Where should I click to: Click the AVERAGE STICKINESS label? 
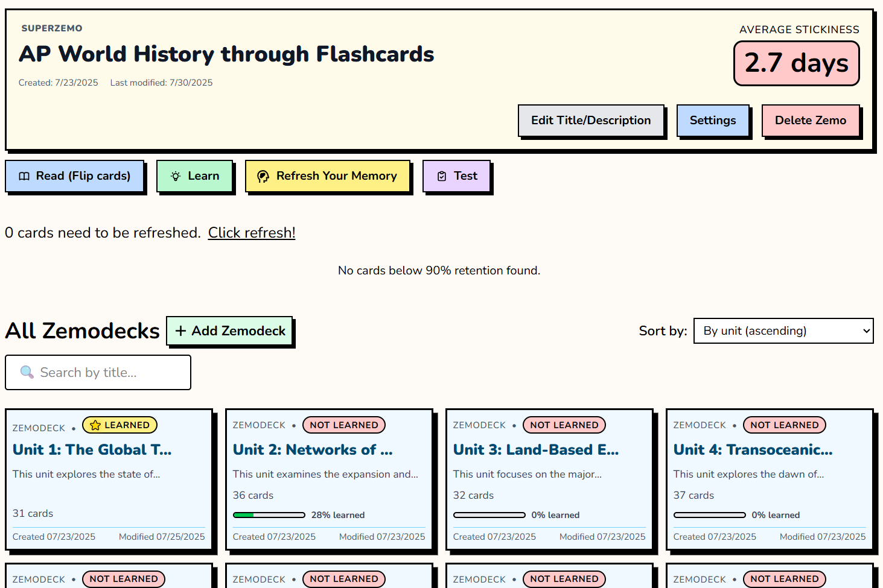799,30
